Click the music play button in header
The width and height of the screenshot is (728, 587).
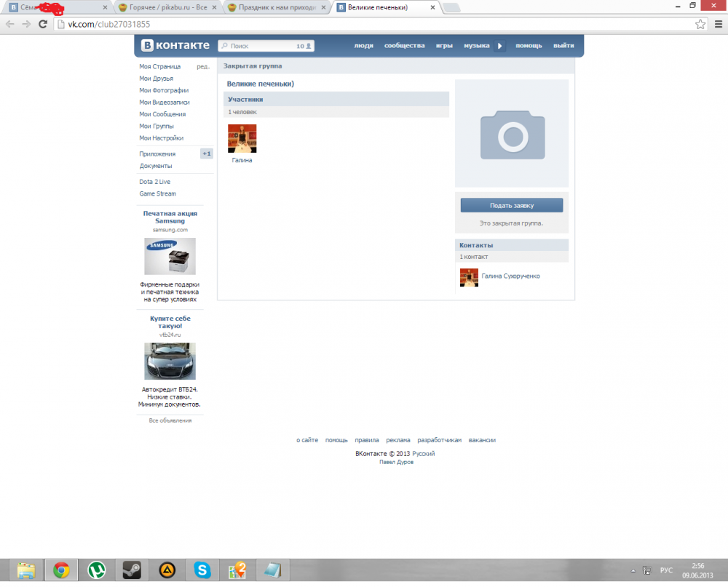point(499,46)
